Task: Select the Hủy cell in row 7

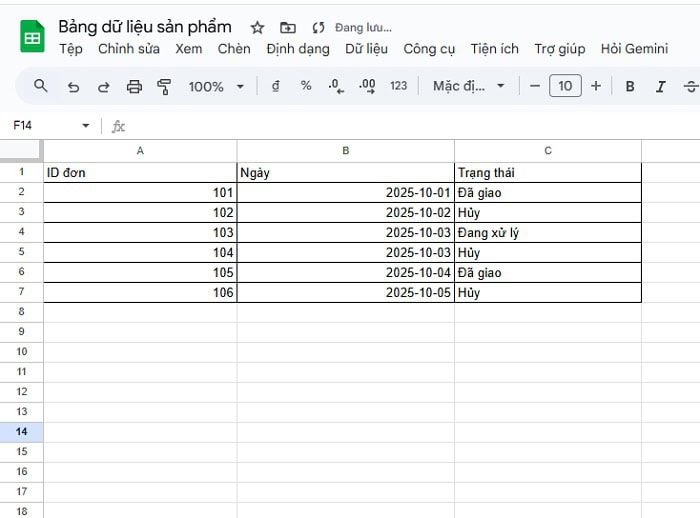Action: (548, 292)
